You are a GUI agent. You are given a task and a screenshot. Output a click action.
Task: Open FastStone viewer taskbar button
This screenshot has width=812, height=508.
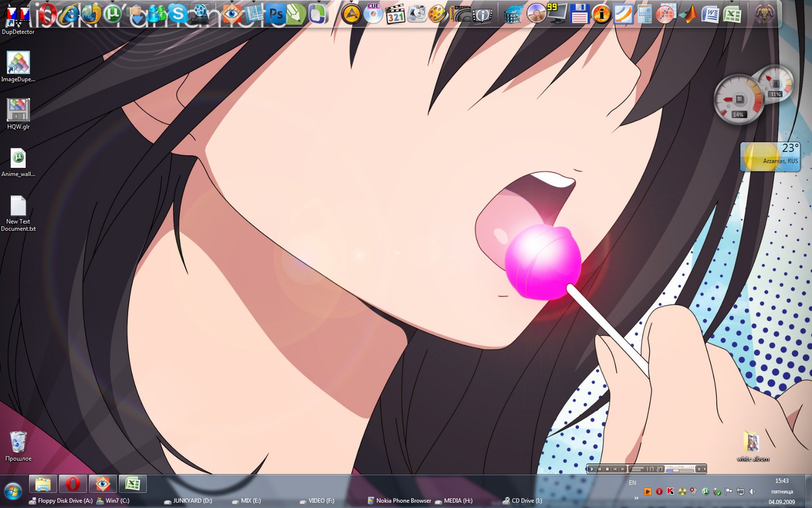click(103, 484)
